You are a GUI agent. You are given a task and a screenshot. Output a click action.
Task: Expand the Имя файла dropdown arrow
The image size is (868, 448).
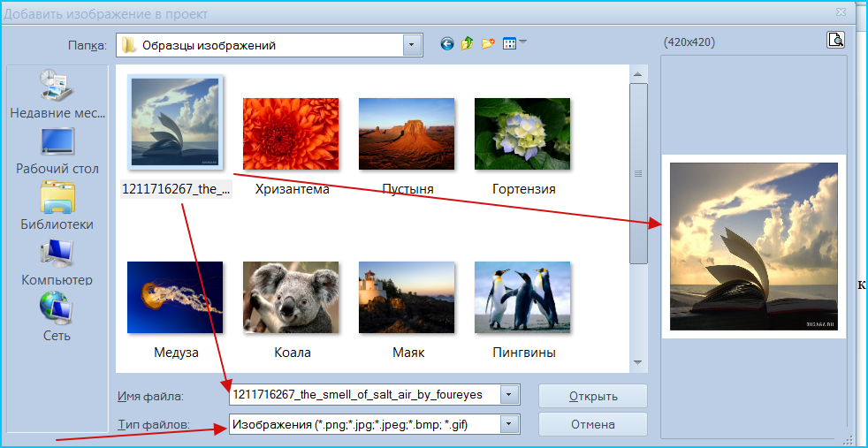click(x=510, y=395)
